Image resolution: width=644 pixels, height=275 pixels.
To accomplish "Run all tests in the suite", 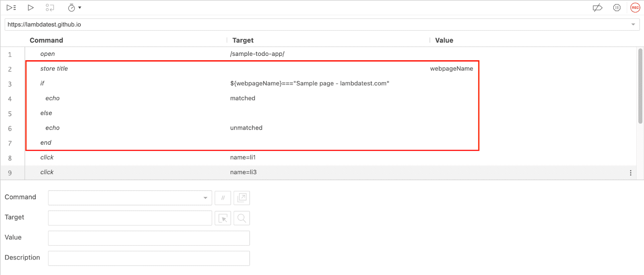I will [x=11, y=8].
